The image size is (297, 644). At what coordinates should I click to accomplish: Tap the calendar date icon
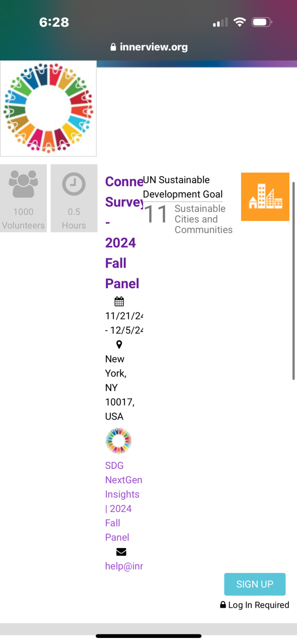(119, 302)
